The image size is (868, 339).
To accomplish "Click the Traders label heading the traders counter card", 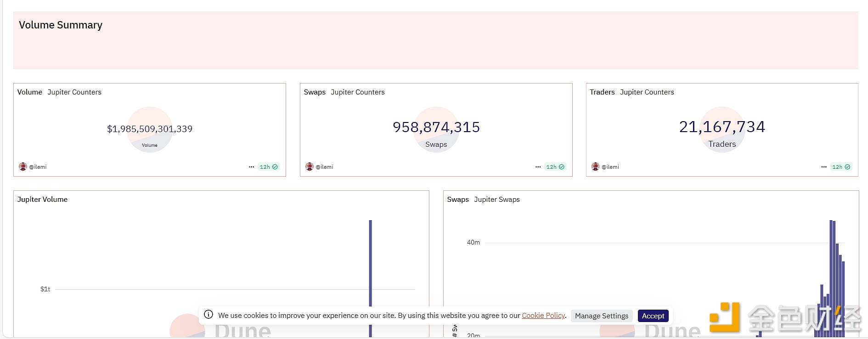I will [x=602, y=92].
